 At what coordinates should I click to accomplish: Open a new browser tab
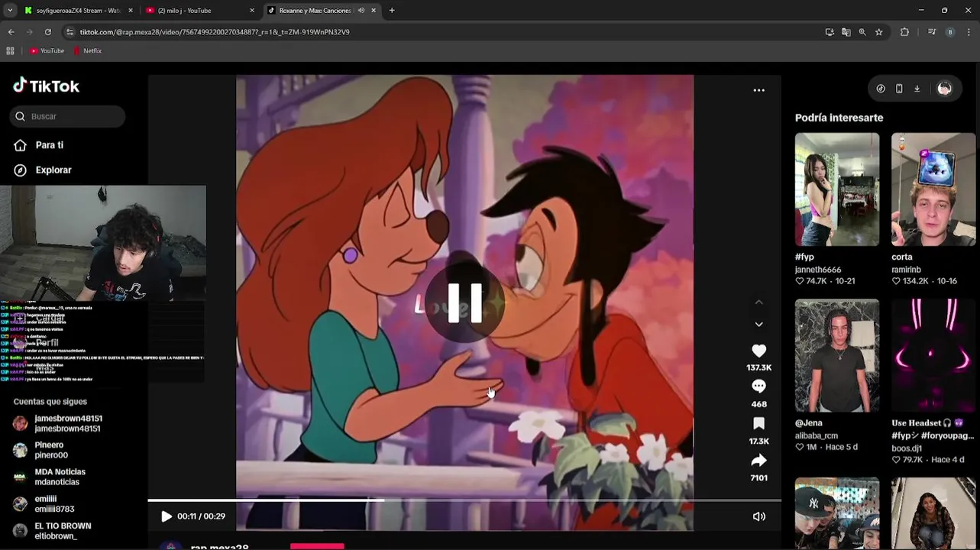[392, 11]
